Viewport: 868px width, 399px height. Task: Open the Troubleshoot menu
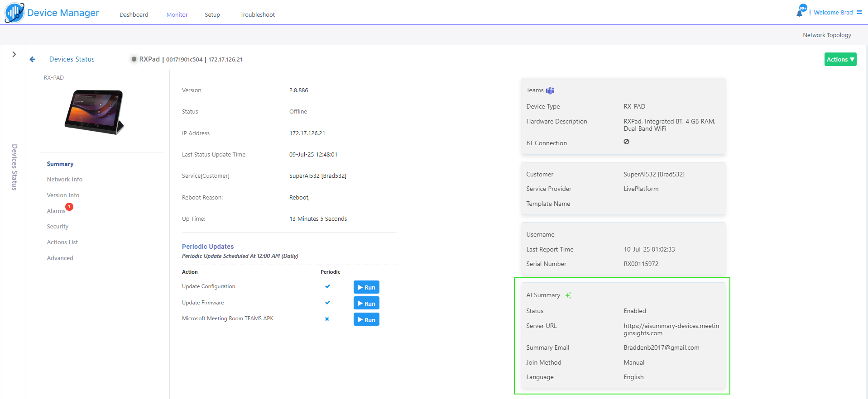point(258,15)
